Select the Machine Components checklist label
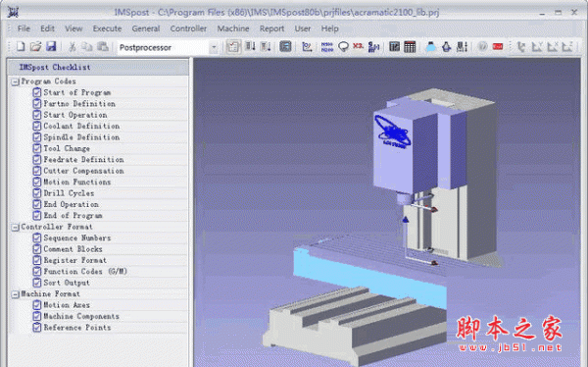The image size is (588, 367). (81, 316)
